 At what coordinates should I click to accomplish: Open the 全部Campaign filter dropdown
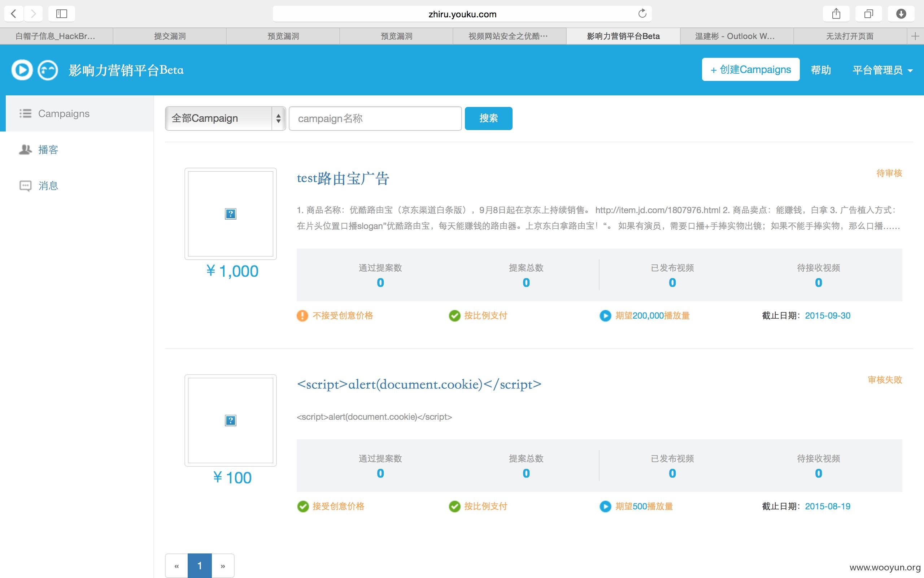(225, 118)
